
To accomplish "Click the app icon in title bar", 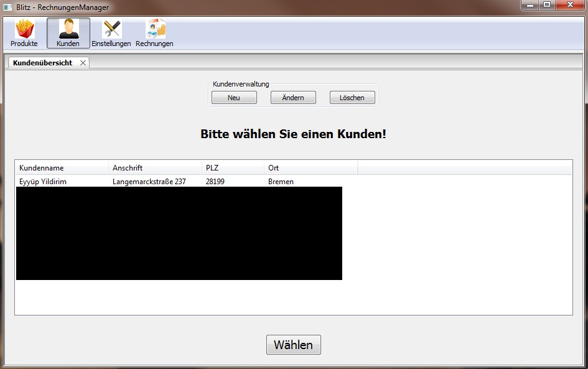I will point(8,7).
